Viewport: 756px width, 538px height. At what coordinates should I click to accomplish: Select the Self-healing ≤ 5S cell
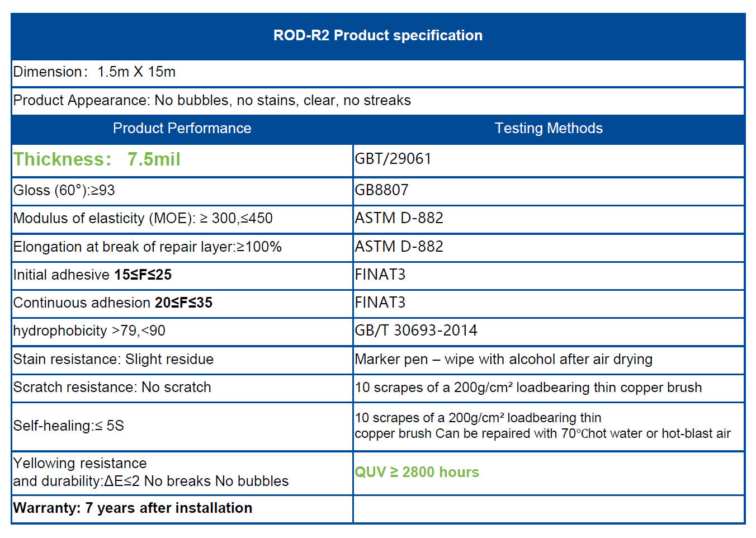click(x=69, y=426)
